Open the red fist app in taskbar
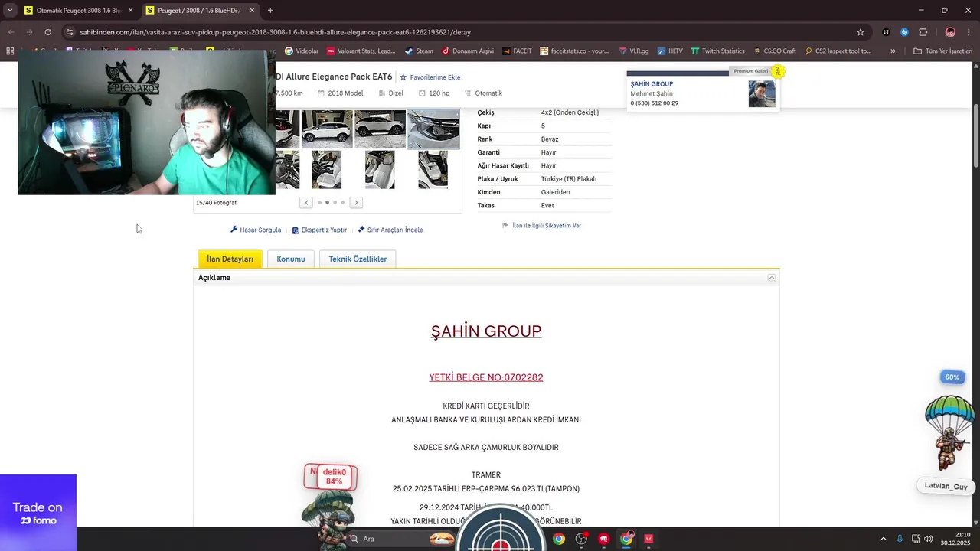This screenshot has height=551, width=980. pyautogui.click(x=604, y=539)
